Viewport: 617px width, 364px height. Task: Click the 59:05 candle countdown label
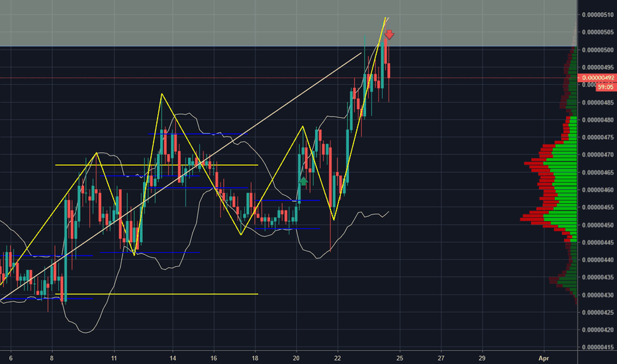tap(606, 87)
